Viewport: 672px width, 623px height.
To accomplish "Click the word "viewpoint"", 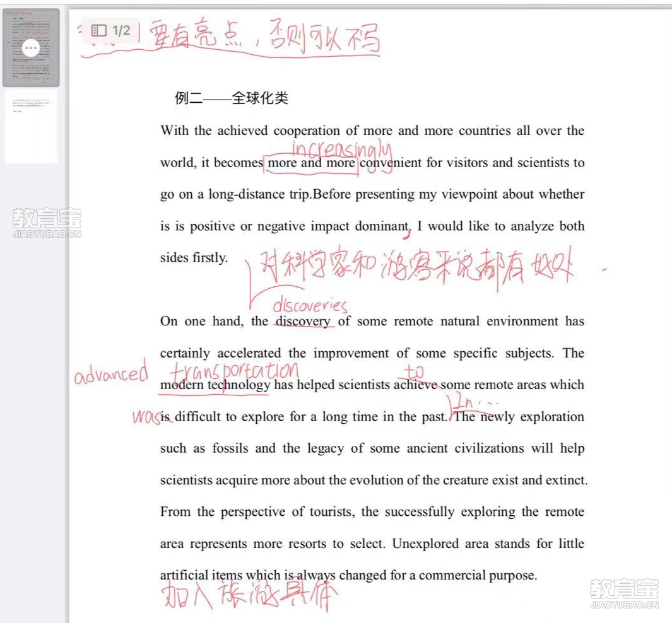I will [x=469, y=194].
